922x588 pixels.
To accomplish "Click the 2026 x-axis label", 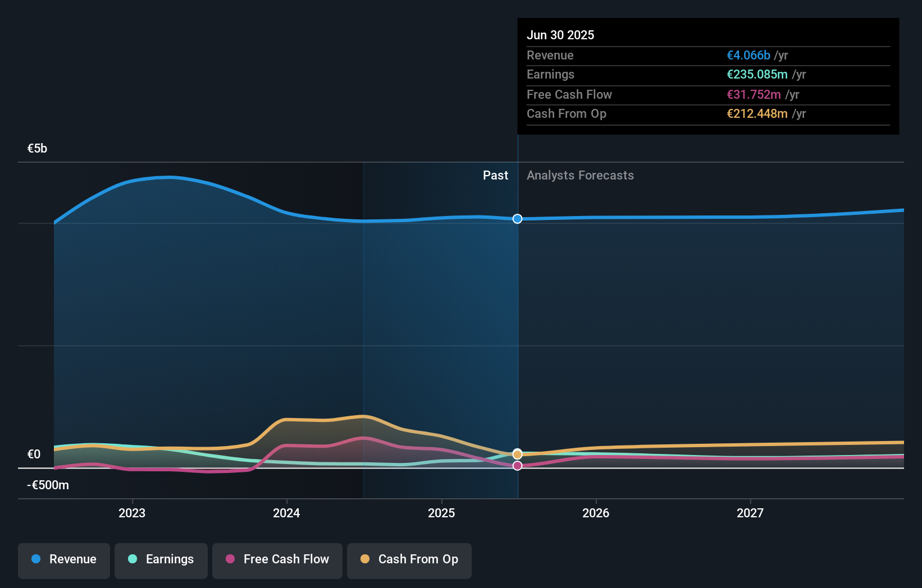I will (x=596, y=513).
